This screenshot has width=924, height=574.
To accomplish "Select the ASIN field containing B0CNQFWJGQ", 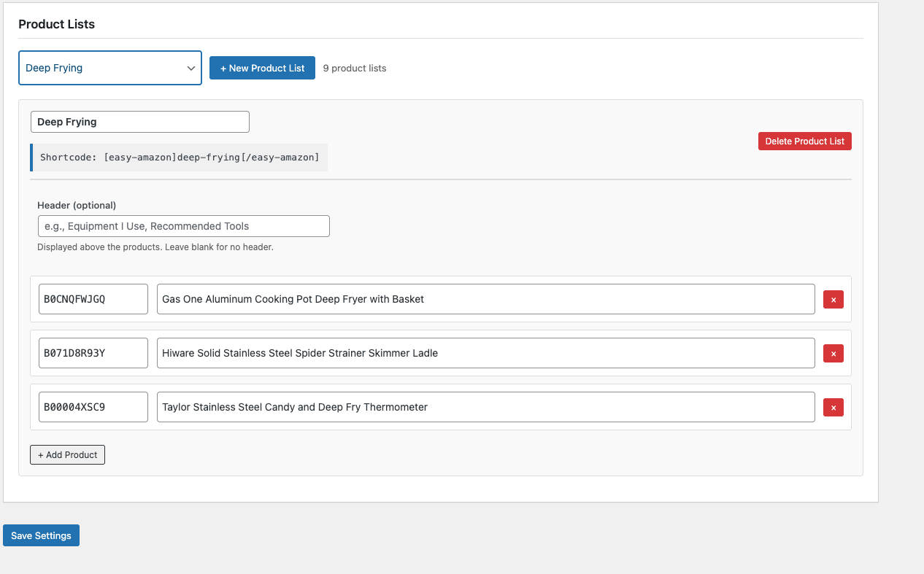I will pos(93,299).
